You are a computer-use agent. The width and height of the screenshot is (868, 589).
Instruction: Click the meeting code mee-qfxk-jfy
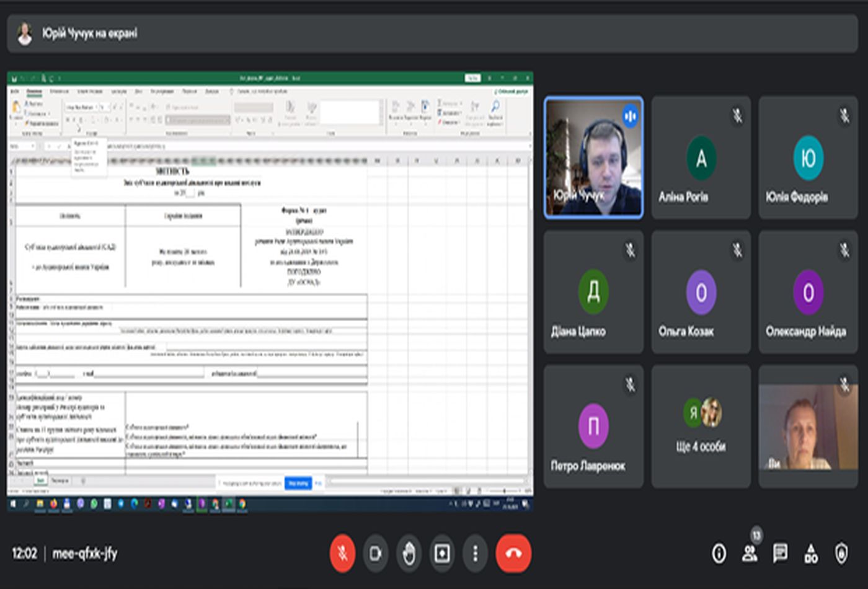click(85, 553)
